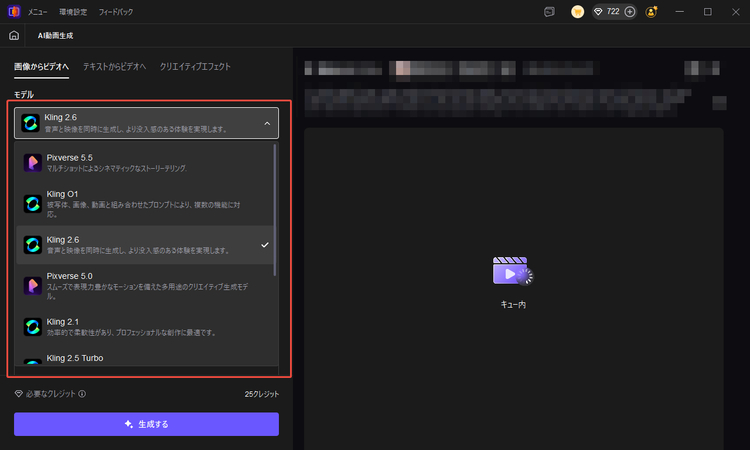Click the model list vertical scrollbar
The height and width of the screenshot is (450, 750).
[x=275, y=210]
